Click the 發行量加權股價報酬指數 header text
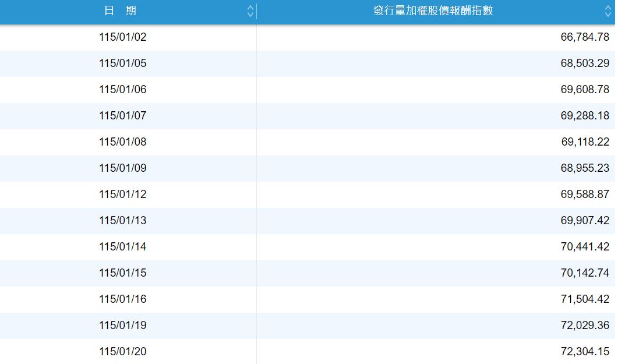Viewport: 618px width, 364px height. coord(433,11)
